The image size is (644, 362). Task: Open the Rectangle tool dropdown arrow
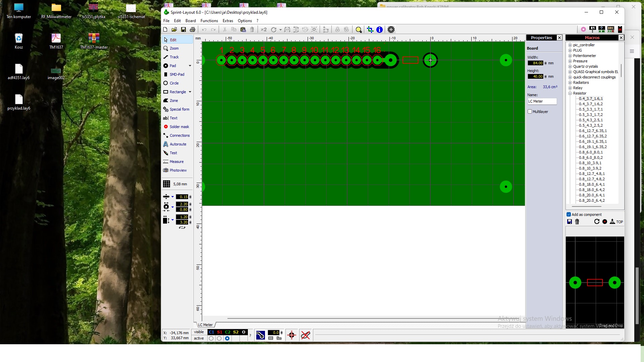190,92
